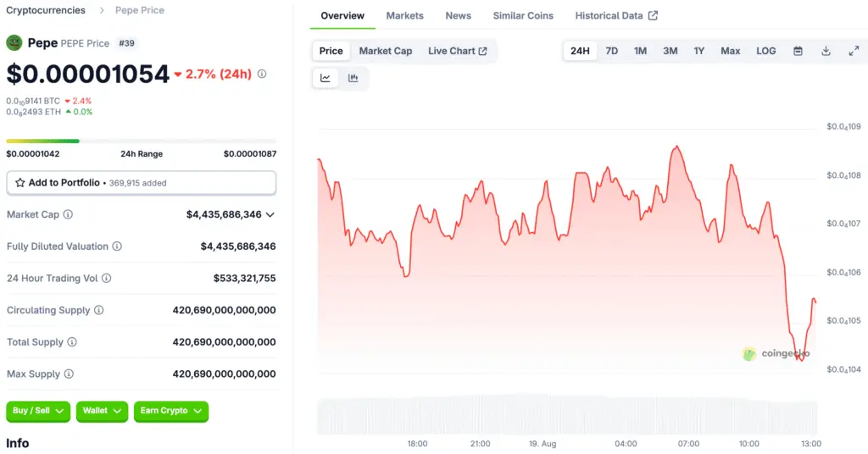Screen dimensions: 868x454
Task: Select the 1M time range
Action: click(x=641, y=51)
